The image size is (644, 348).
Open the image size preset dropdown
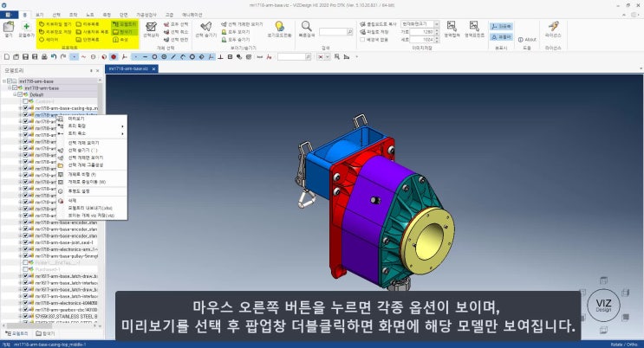[x=437, y=24]
